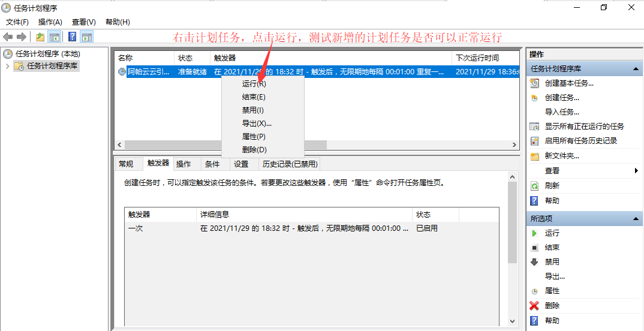The height and width of the screenshot is (331, 644).
Task: Click the green run icon in actions pane
Action: (x=534, y=233)
